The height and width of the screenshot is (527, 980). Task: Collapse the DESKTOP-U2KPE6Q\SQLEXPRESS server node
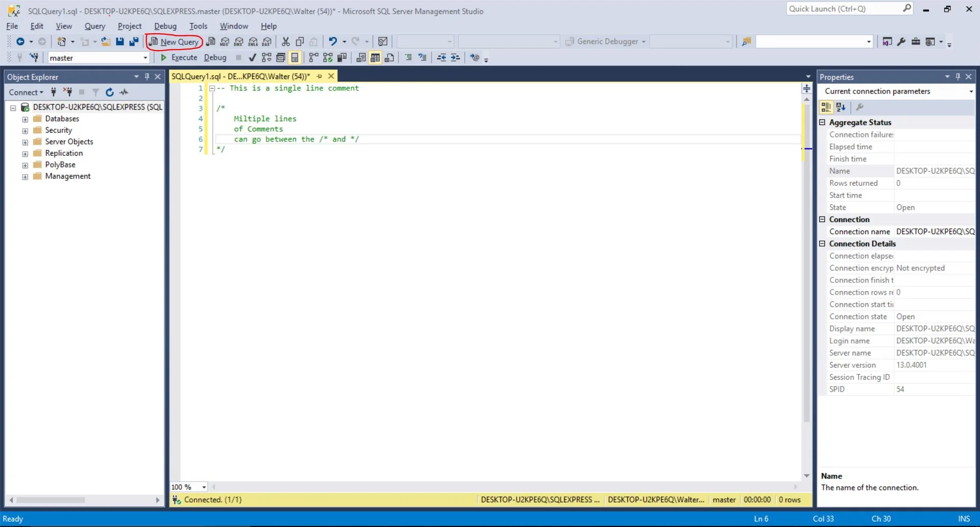pyautogui.click(x=13, y=108)
